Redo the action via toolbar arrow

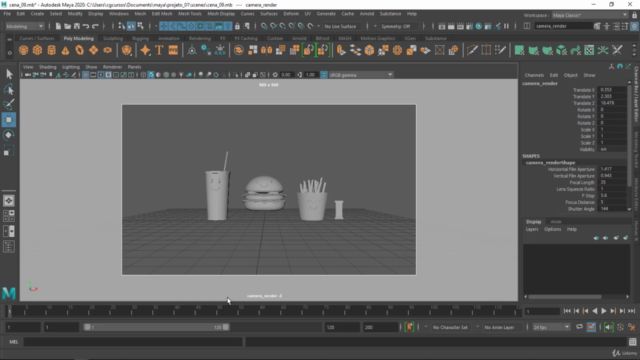coord(96,26)
